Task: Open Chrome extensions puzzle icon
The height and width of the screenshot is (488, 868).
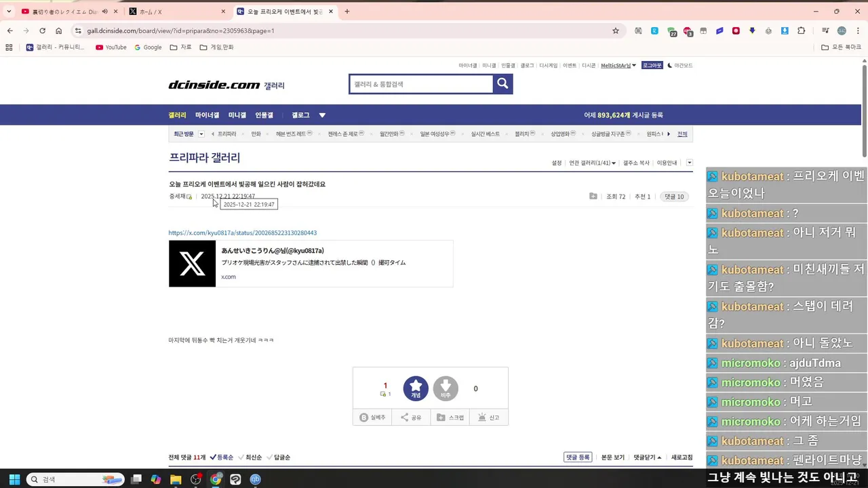Action: pos(802,30)
